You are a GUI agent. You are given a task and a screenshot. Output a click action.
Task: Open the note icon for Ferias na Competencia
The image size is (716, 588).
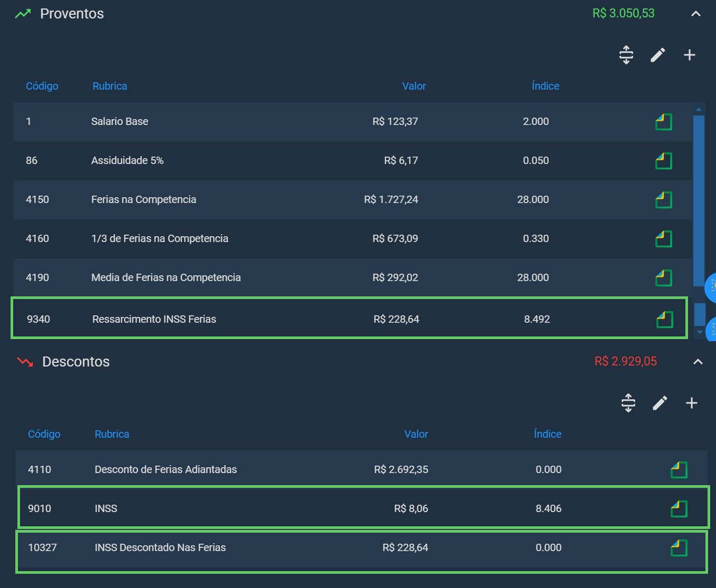tap(664, 200)
